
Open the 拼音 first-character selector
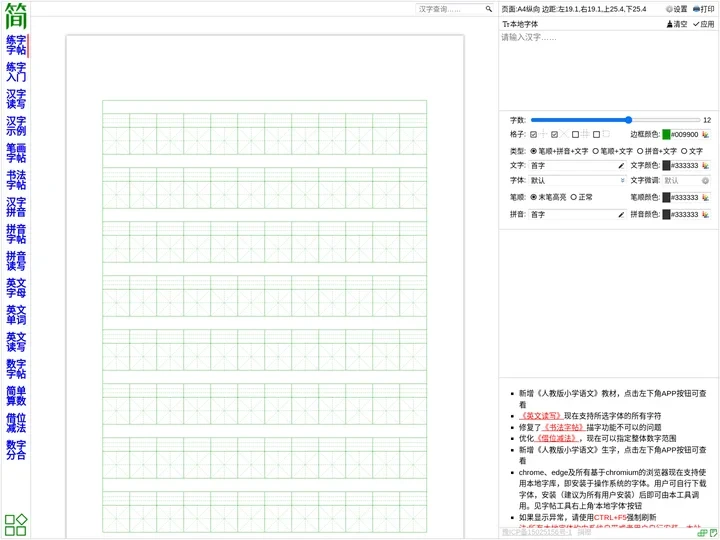pos(577,214)
